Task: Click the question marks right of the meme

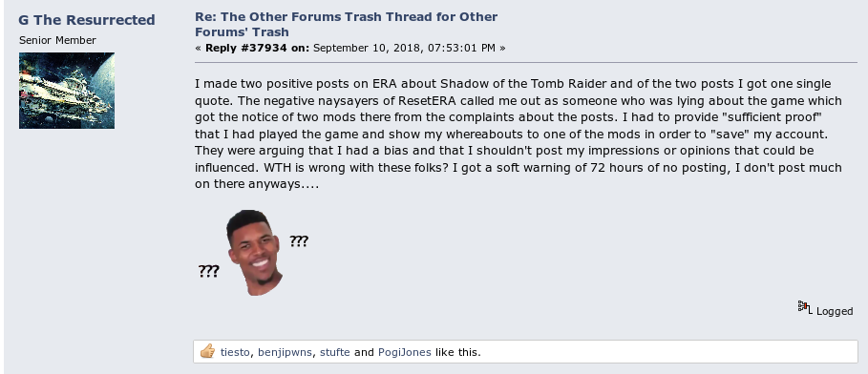Action: tap(299, 241)
